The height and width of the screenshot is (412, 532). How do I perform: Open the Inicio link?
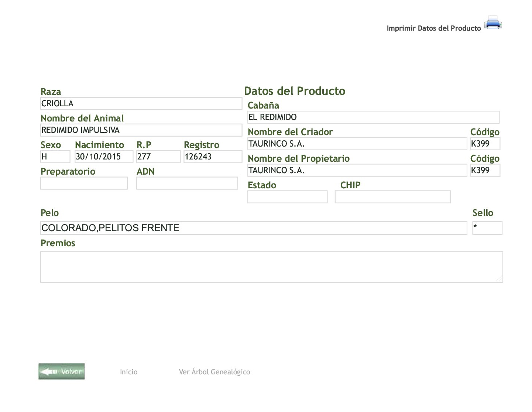pos(128,372)
